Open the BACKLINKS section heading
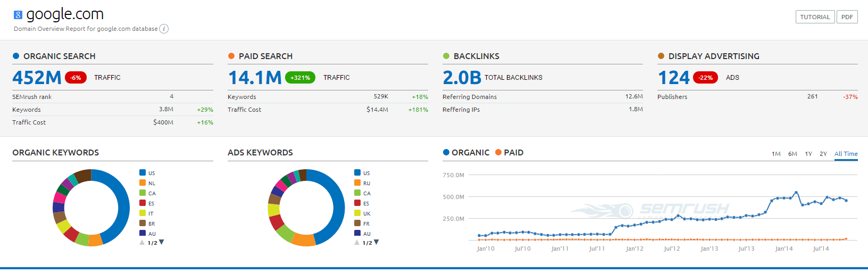 (x=477, y=56)
